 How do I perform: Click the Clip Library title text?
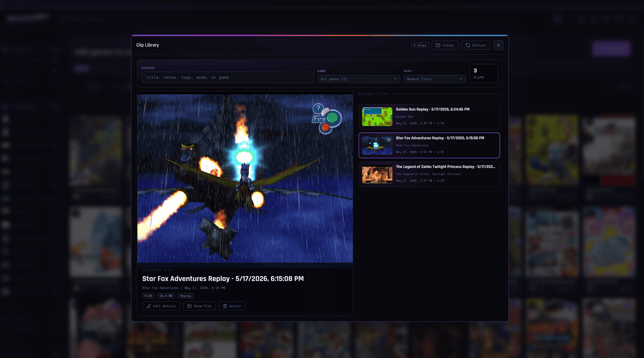point(148,45)
